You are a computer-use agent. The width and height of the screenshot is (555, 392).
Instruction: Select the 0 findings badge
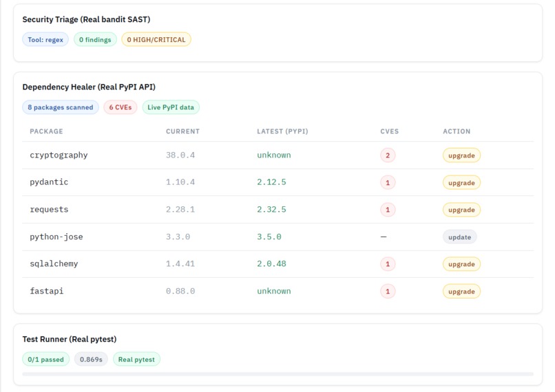95,40
